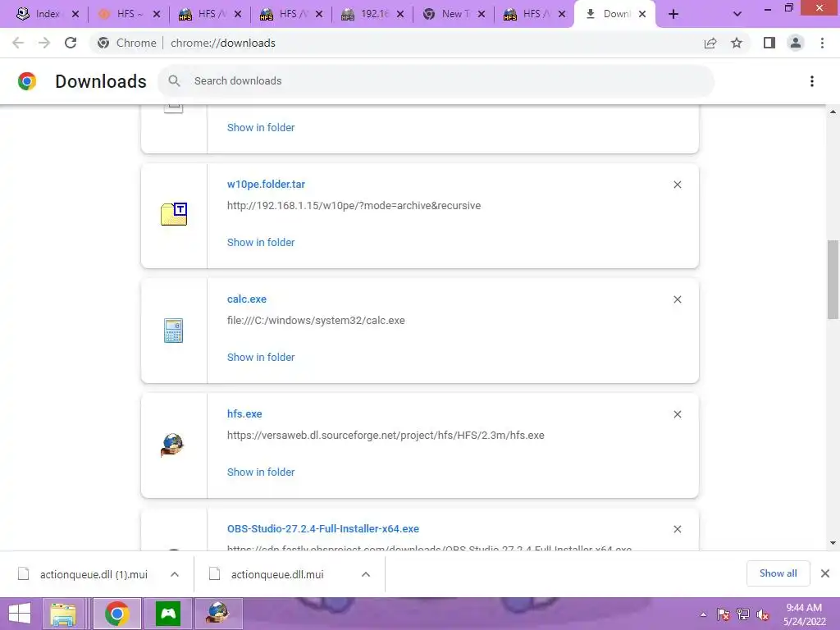The image size is (840, 630).
Task: Open actionqueue.dll.mui from download shelf
Action: (277, 574)
